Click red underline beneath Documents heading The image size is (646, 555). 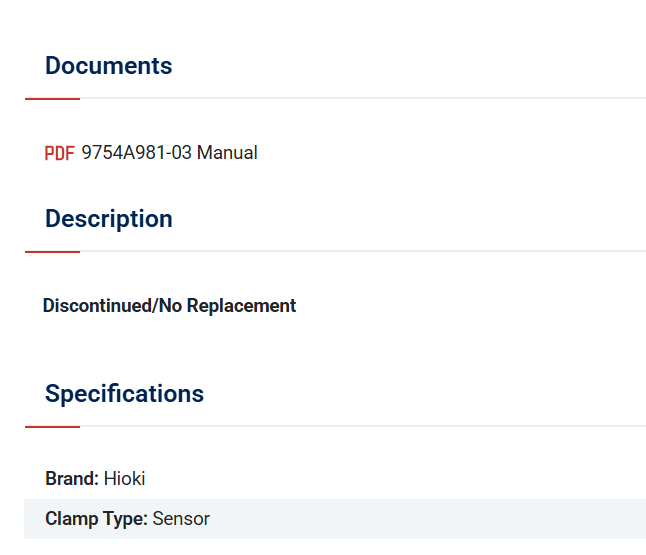tap(52, 99)
